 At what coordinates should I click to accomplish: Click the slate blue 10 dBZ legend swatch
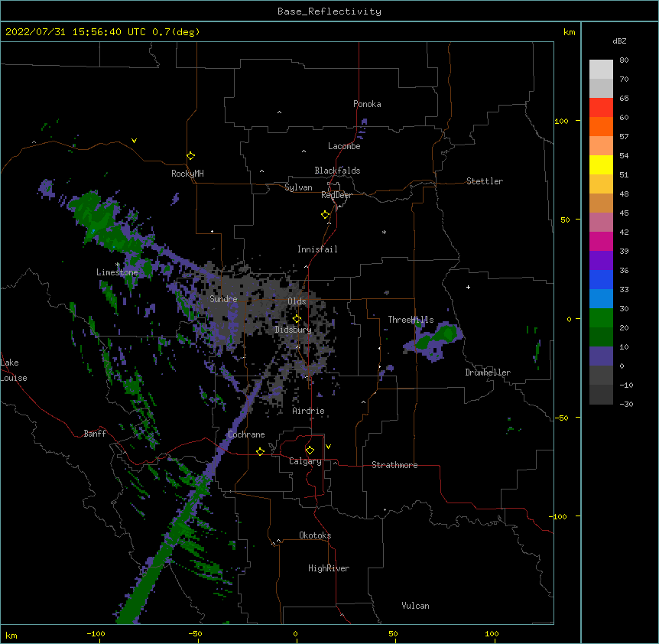(x=601, y=356)
